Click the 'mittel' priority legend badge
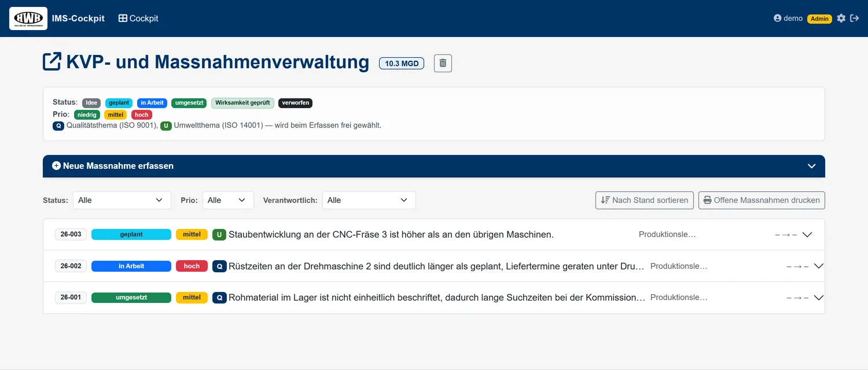 [116, 114]
